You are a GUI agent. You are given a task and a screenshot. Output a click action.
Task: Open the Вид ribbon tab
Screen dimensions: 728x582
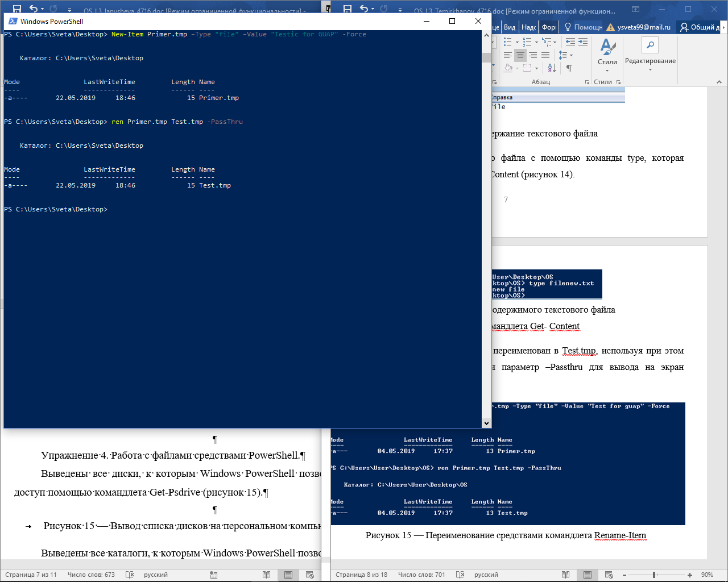(x=510, y=27)
